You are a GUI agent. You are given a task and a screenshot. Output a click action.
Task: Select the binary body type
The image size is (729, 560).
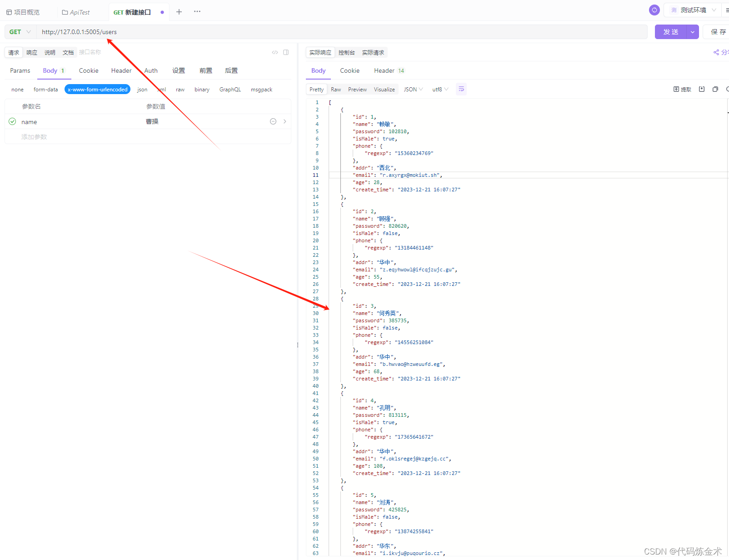point(202,90)
